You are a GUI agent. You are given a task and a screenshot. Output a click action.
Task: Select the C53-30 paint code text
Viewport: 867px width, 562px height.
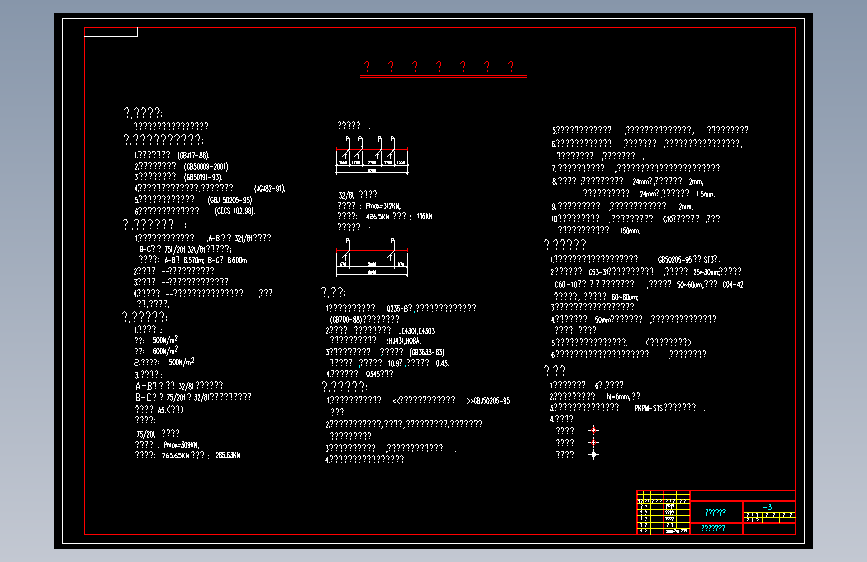click(599, 272)
